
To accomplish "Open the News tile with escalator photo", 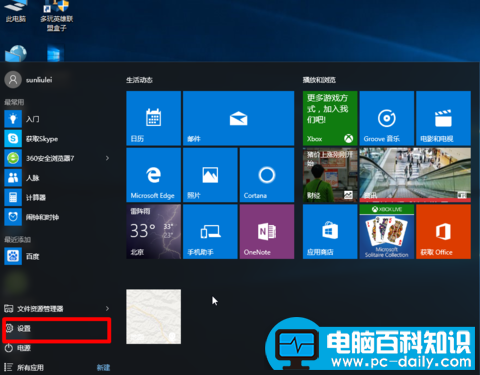I will pos(415,175).
